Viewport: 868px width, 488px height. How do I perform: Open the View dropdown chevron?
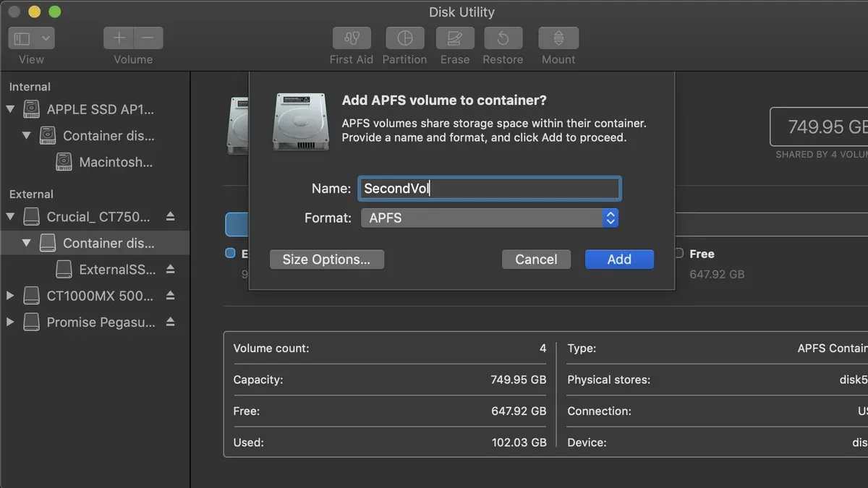(46, 38)
